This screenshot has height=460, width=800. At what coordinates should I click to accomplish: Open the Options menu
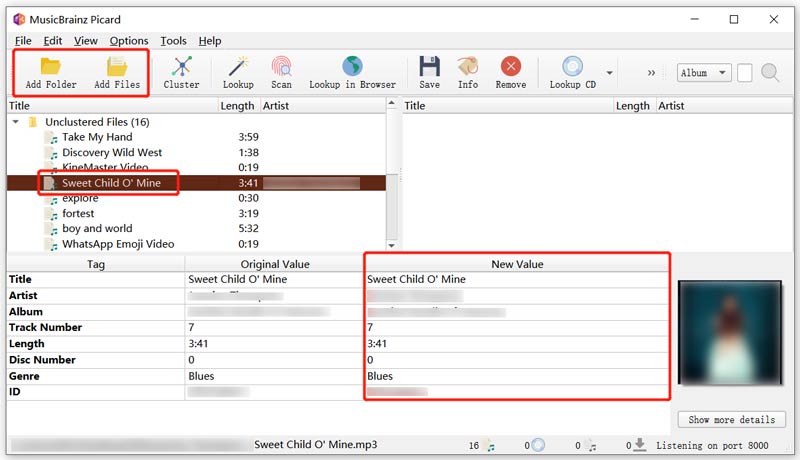(129, 41)
